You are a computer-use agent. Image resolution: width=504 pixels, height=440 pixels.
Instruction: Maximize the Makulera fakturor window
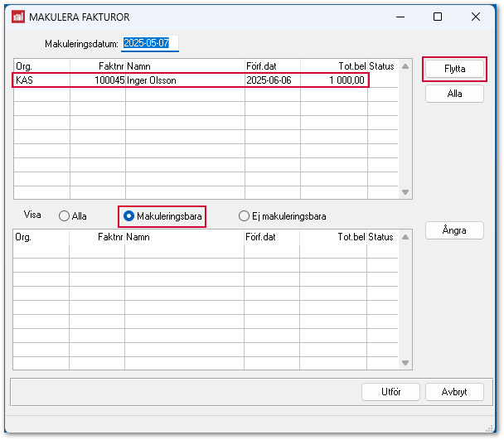point(438,17)
